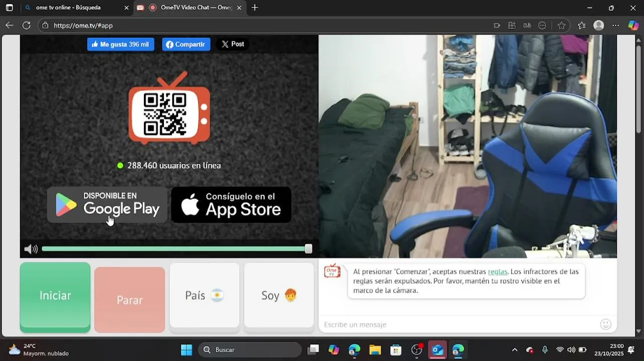
Task: Open Copilot from the taskbar
Action: 334,349
